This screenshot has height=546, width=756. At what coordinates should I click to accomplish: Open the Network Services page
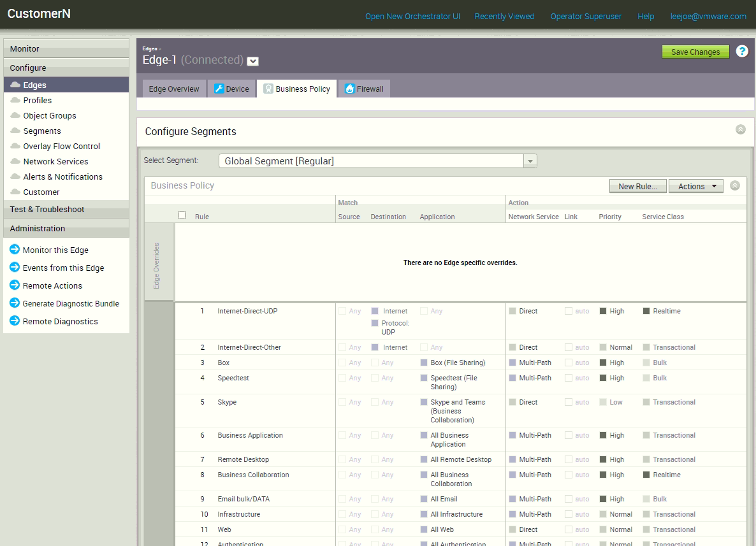[x=56, y=161]
